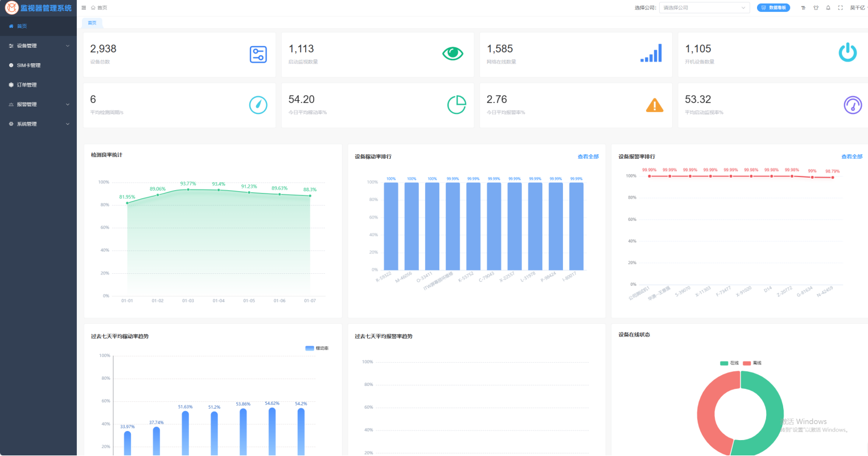Click the 93.77% point on 检测良率 chart
The height and width of the screenshot is (456, 868).
[188, 190]
